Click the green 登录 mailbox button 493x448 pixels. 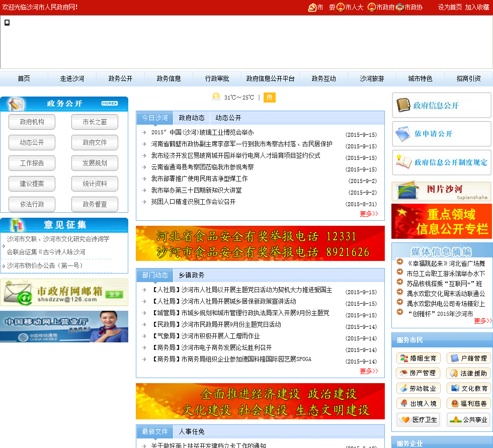[x=115, y=294]
